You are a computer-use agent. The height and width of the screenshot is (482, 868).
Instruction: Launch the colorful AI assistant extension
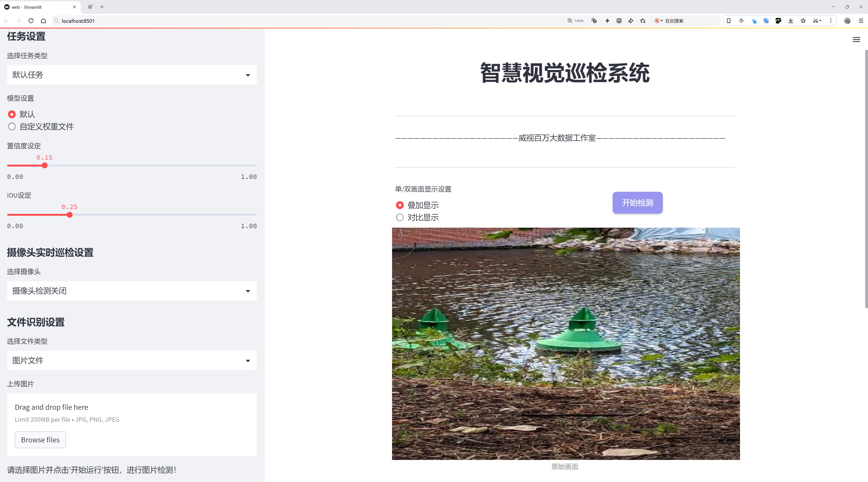coord(741,21)
